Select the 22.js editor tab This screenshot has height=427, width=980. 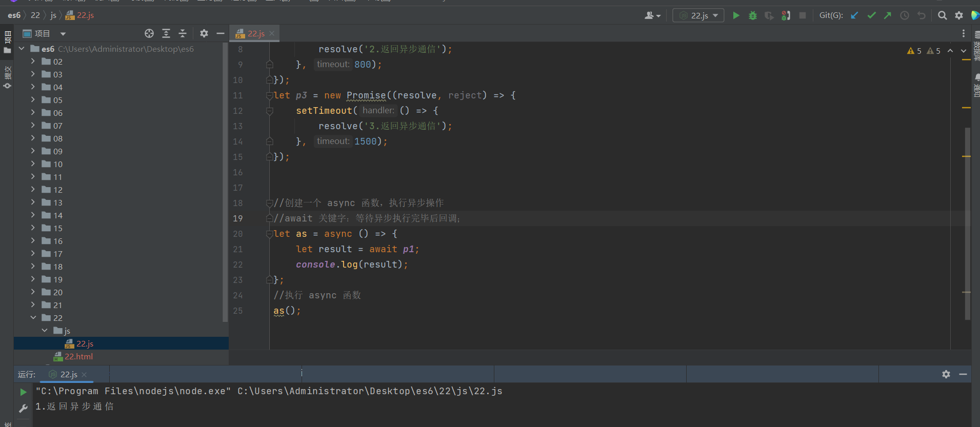click(255, 33)
